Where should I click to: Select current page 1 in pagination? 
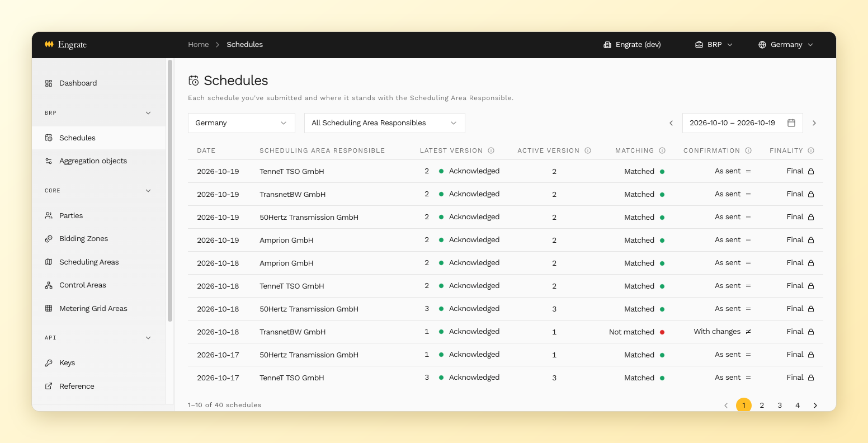tap(744, 406)
